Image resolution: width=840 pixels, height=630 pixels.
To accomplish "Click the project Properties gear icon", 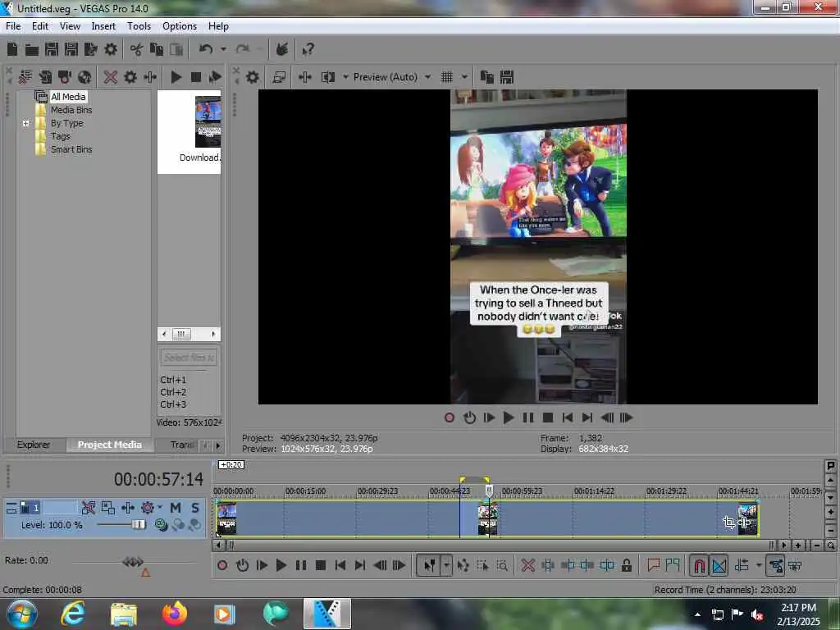I will pyautogui.click(x=111, y=50).
